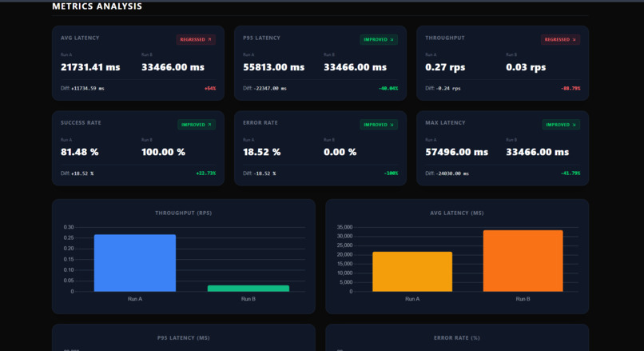
Task: Click the Diff +18.52 % text
Action: click(x=78, y=174)
